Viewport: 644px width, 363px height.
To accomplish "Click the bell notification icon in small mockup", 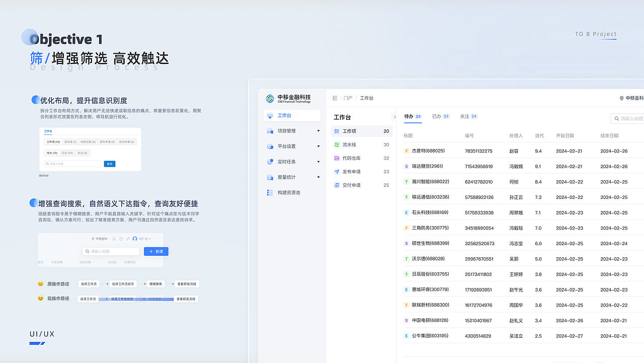I will click(114, 239).
